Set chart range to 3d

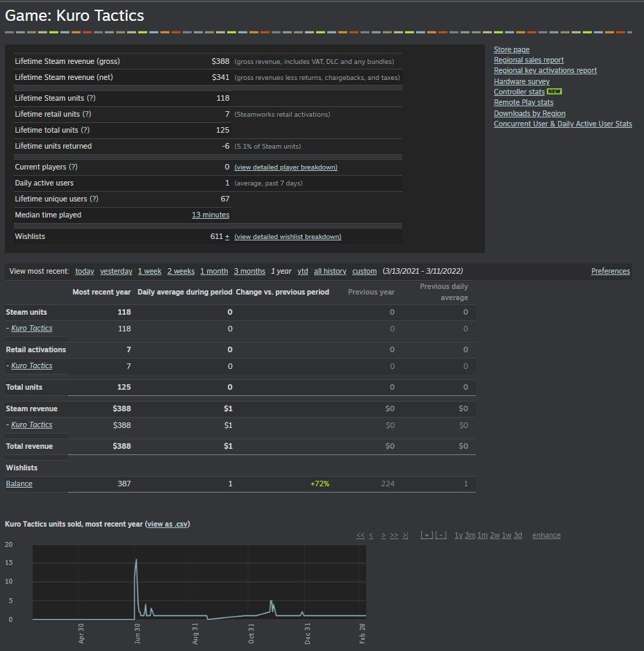[518, 535]
